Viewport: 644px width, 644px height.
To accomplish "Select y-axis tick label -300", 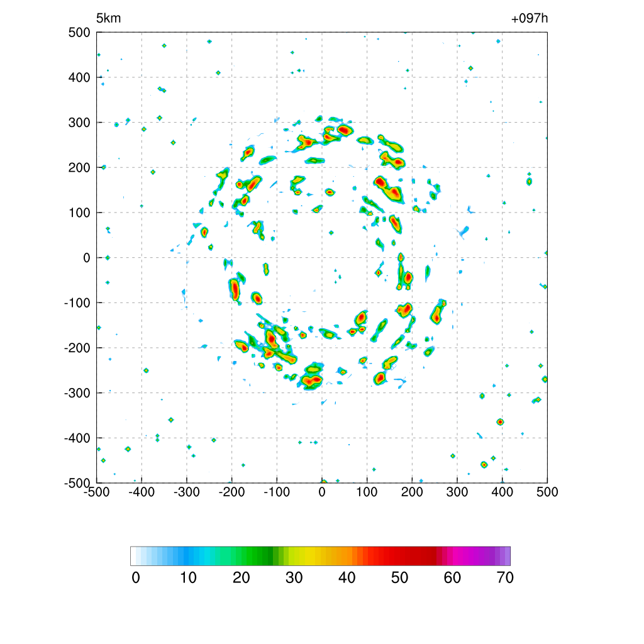I will click(x=77, y=393).
